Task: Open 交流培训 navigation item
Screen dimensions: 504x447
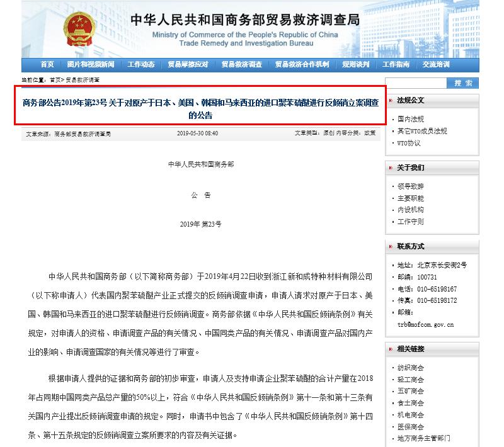Action: pyautogui.click(x=436, y=65)
